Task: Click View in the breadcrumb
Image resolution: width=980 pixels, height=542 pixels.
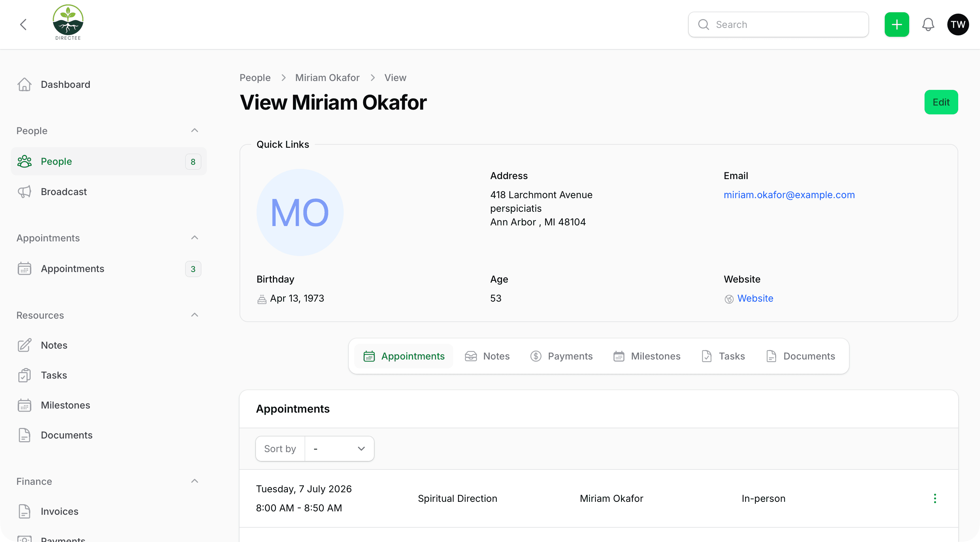Action: coord(395,78)
